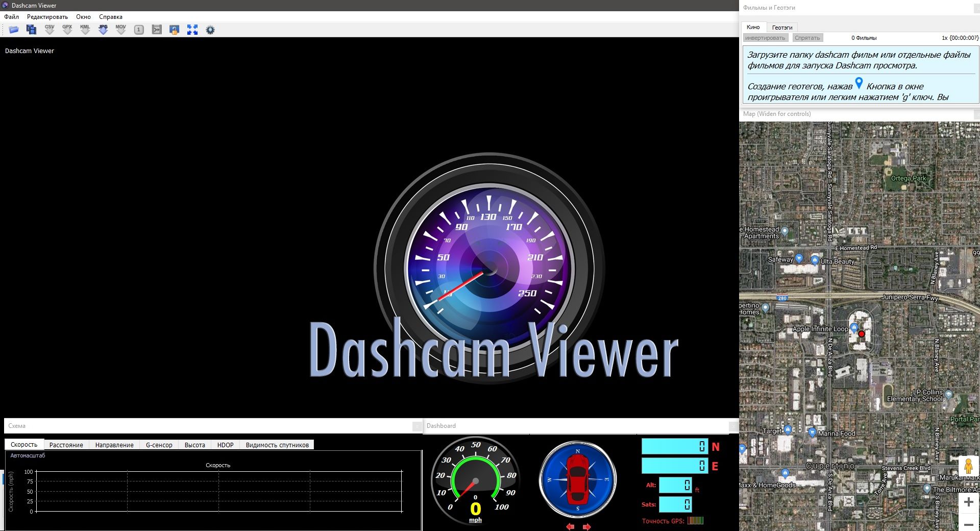Click the Marina Food map pin
This screenshot has height=531, width=980.
point(812,432)
